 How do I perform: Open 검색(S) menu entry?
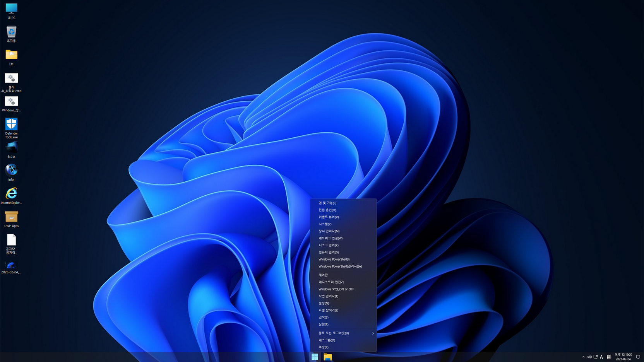click(x=343, y=318)
